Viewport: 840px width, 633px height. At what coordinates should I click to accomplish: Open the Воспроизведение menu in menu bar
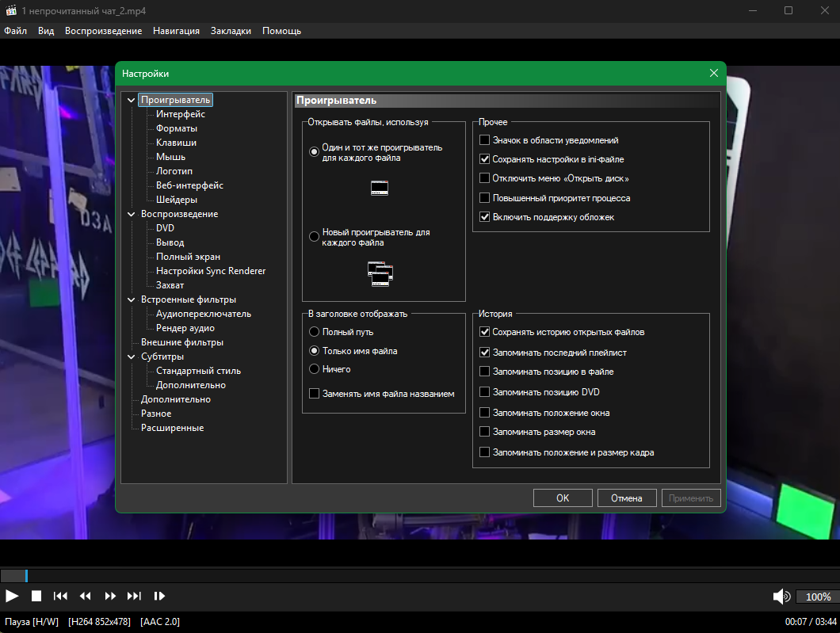103,31
